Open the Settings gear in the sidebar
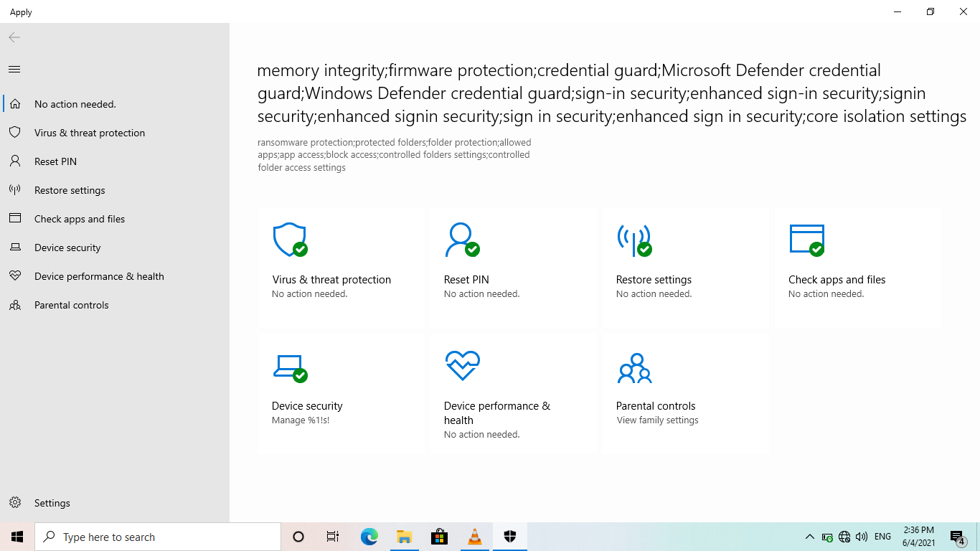 (x=14, y=502)
